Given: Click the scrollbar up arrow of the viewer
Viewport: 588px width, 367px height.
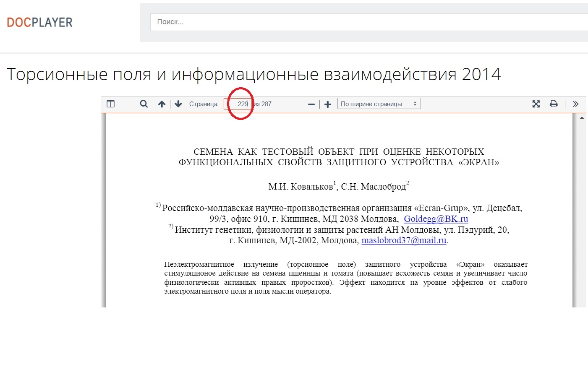Looking at the screenshot, I should pos(582,118).
